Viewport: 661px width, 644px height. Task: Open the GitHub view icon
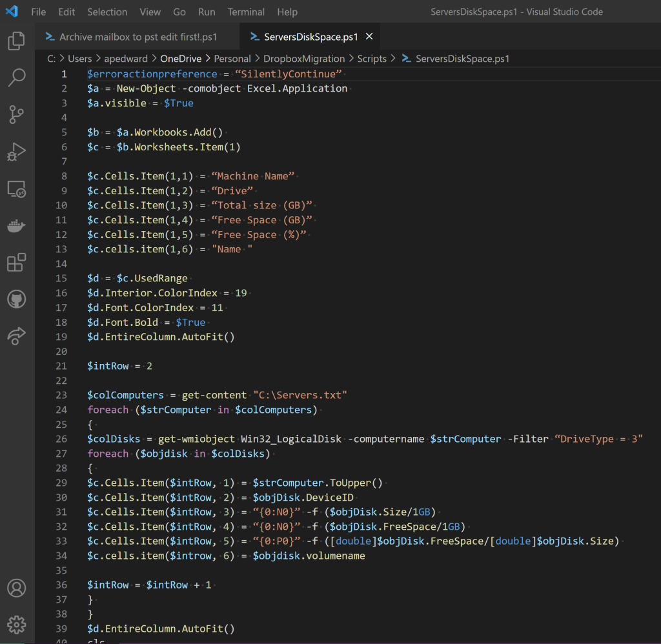coord(16,299)
